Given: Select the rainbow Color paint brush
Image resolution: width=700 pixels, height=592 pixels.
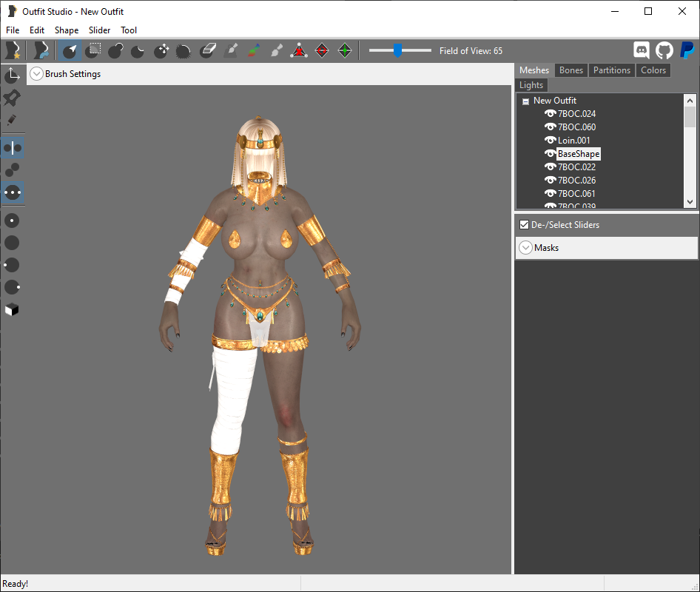Looking at the screenshot, I should pyautogui.click(x=254, y=50).
